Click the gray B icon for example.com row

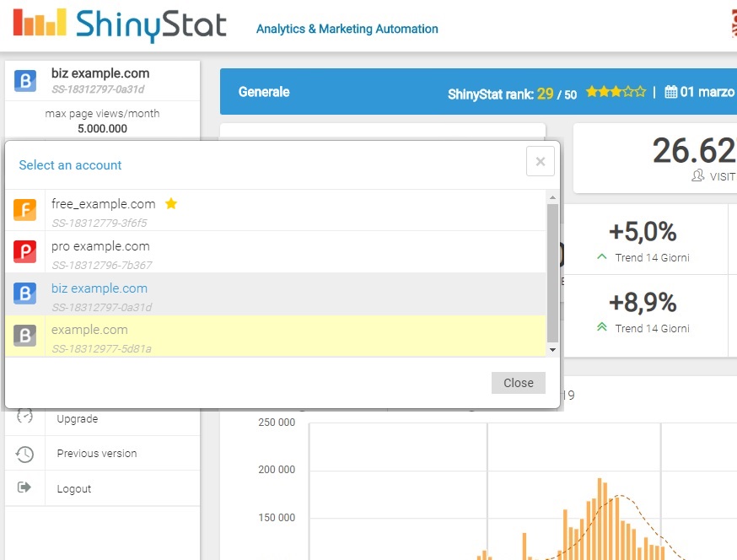click(x=25, y=336)
